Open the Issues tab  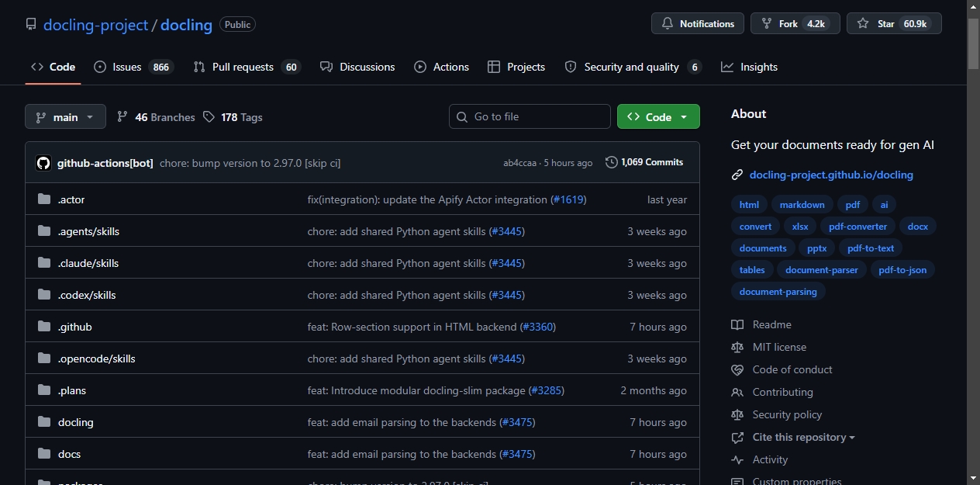coord(133,67)
